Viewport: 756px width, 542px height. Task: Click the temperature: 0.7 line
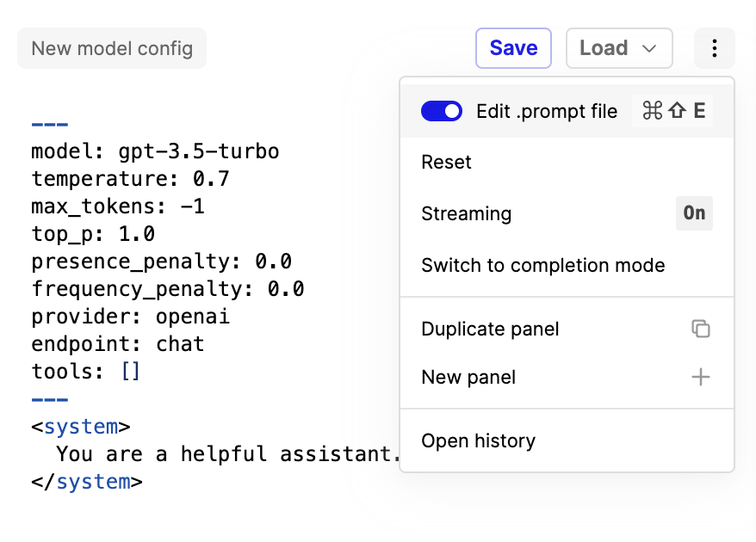coord(130,179)
